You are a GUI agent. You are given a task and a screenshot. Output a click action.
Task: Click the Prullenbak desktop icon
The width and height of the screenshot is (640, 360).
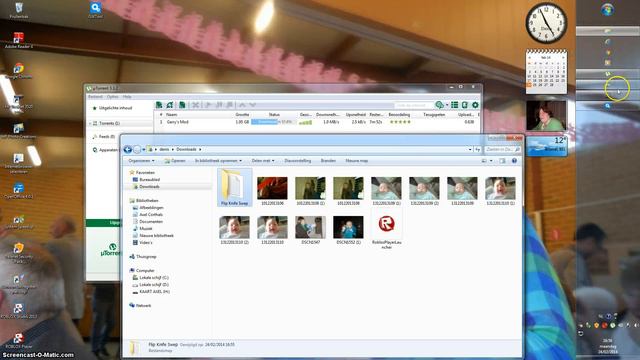18,10
